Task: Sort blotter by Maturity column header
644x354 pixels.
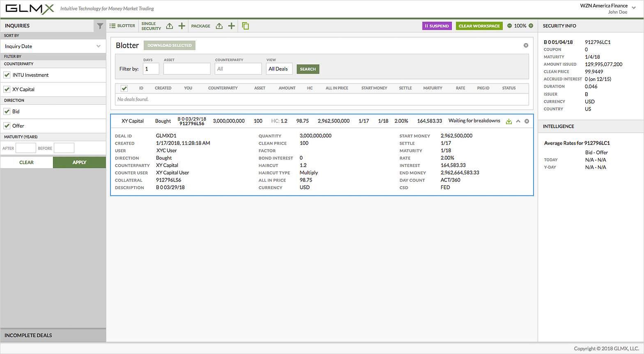Action: (x=433, y=88)
